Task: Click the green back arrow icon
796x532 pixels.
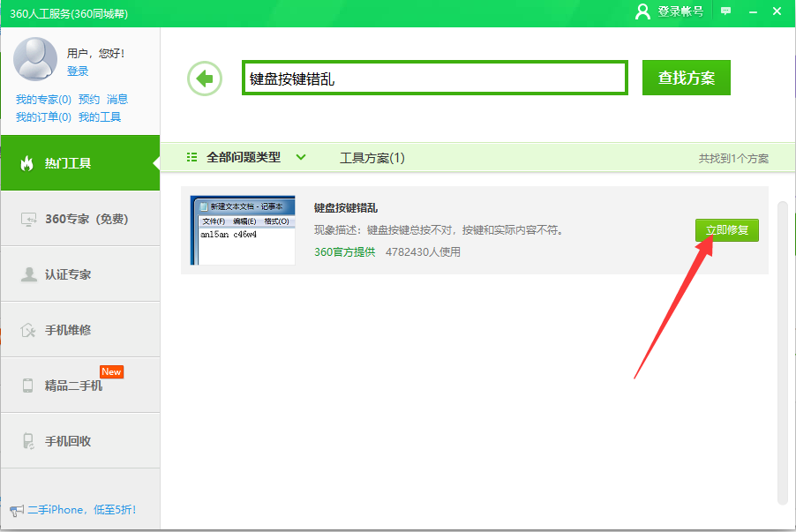Action: click(205, 79)
